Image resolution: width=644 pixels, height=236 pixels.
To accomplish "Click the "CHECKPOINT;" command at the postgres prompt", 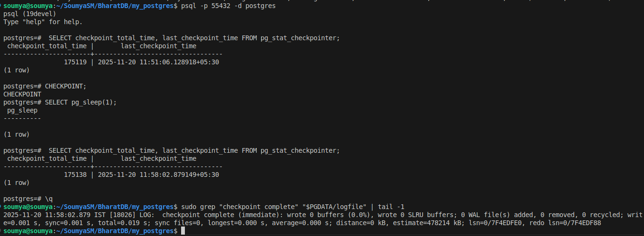I will [66, 86].
